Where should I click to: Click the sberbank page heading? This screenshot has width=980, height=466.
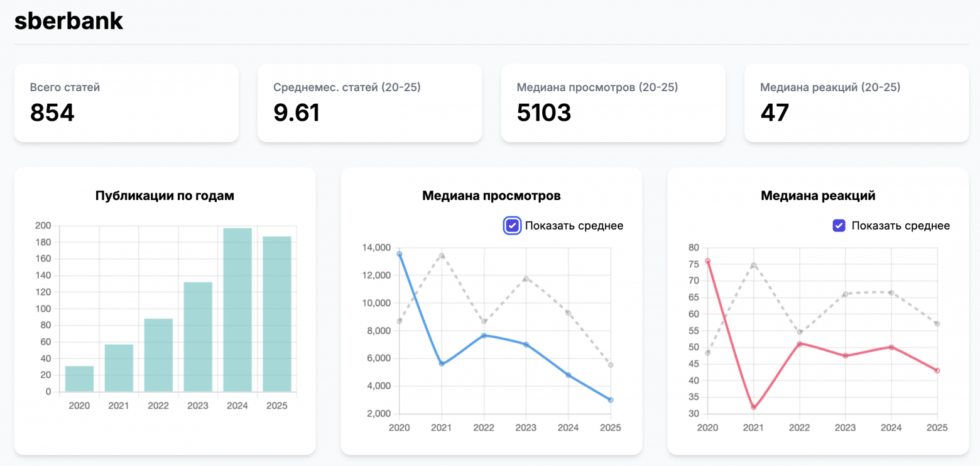pos(68,21)
